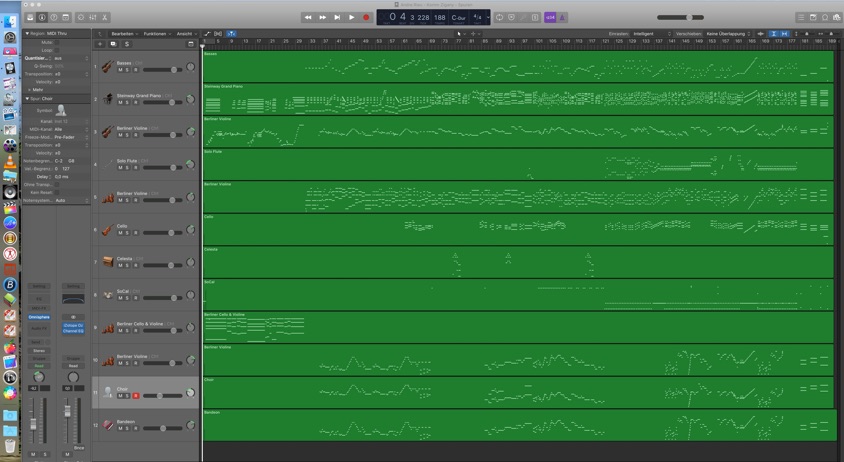The image size is (844, 462).
Task: Mute the Basses track
Action: [121, 70]
